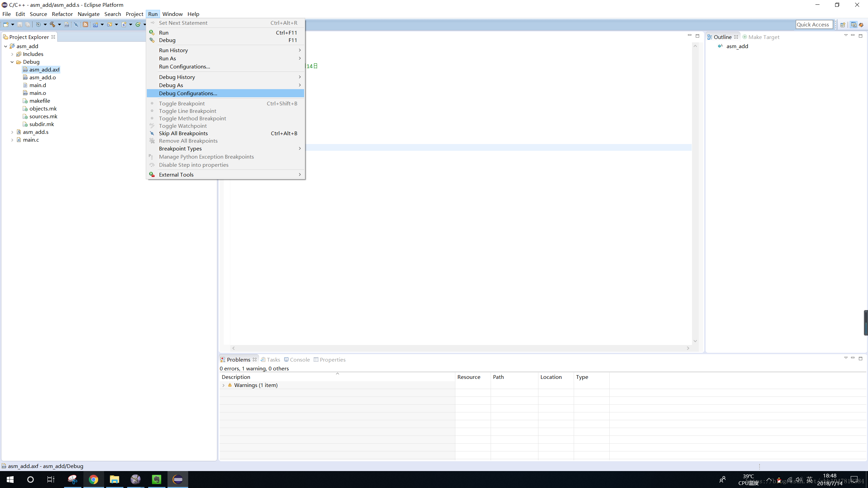Toggle Skip All Breakpoints in Run menu
868x488 pixels.
[x=183, y=133]
